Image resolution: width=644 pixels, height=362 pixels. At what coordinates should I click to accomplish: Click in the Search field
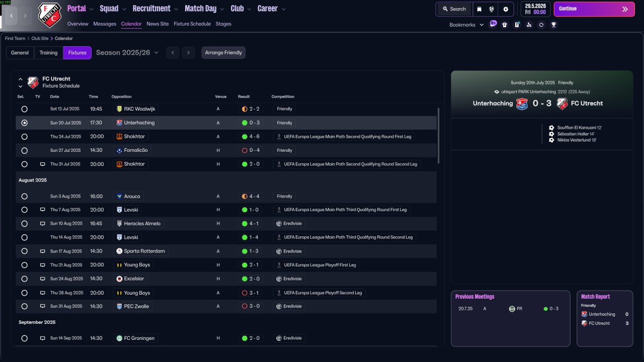coord(454,9)
